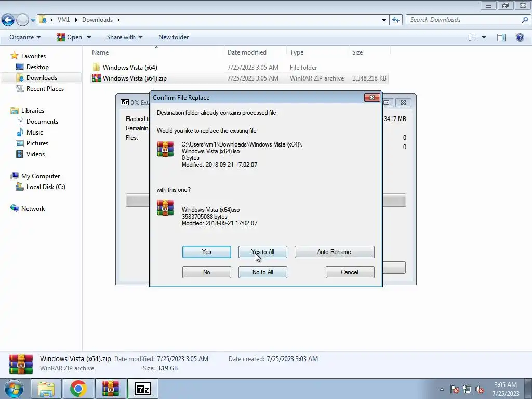Click the Auto Rename button
Viewport: 532px width, 399px height.
334,252
